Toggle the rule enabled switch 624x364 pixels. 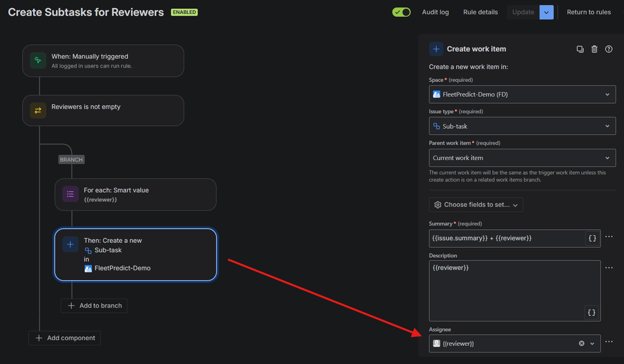401,12
